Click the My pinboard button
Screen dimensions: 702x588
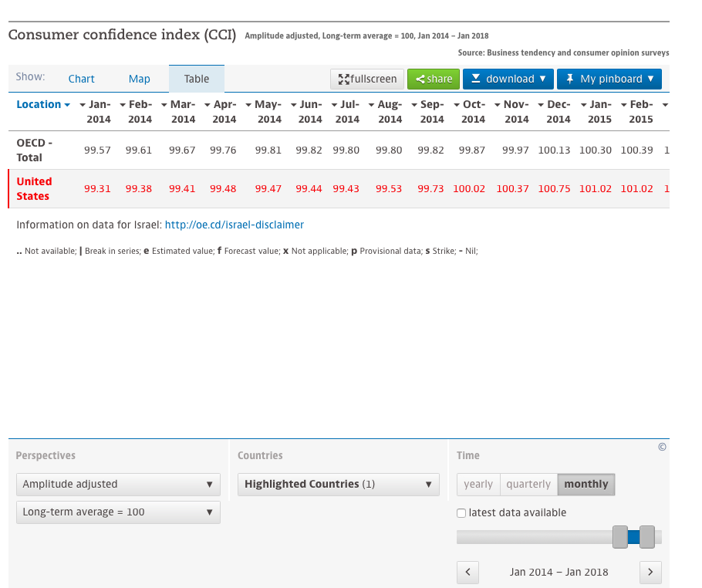click(609, 79)
